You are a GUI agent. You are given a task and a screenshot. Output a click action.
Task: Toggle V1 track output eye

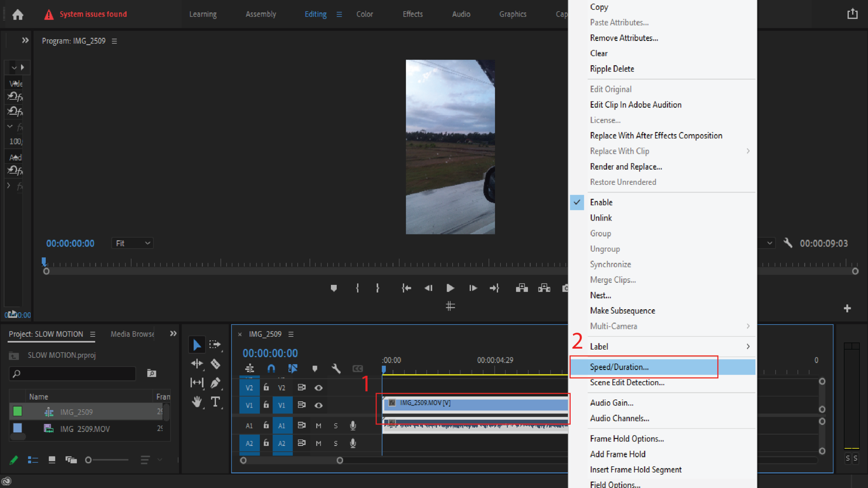318,405
